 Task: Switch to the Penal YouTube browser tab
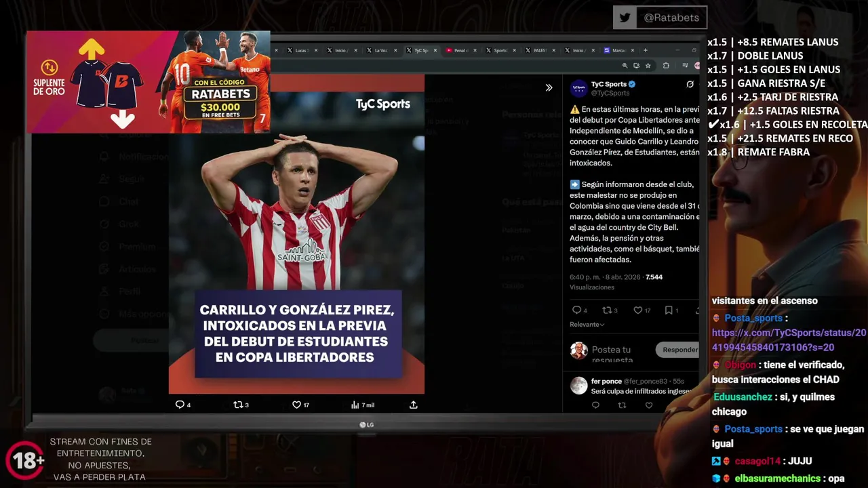(x=460, y=50)
